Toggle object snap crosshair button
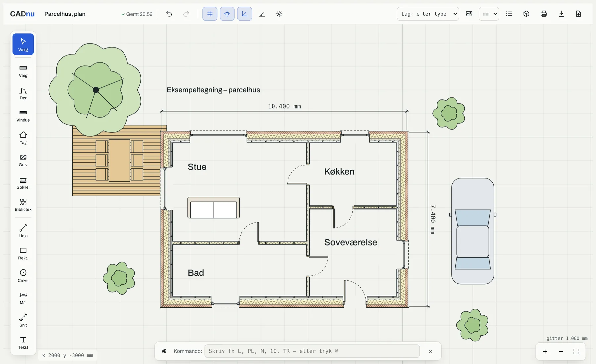The width and height of the screenshot is (596, 364). coord(227,14)
